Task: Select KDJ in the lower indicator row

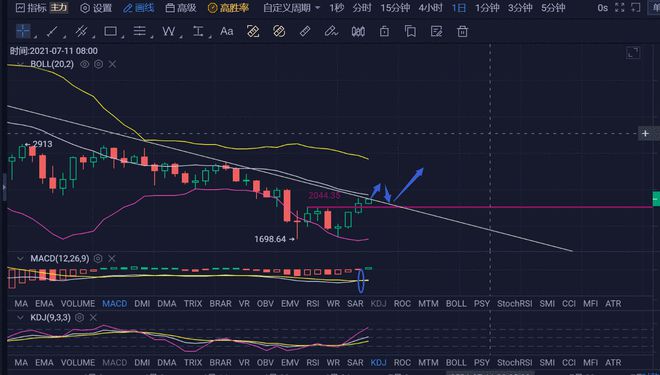Action: pos(378,362)
